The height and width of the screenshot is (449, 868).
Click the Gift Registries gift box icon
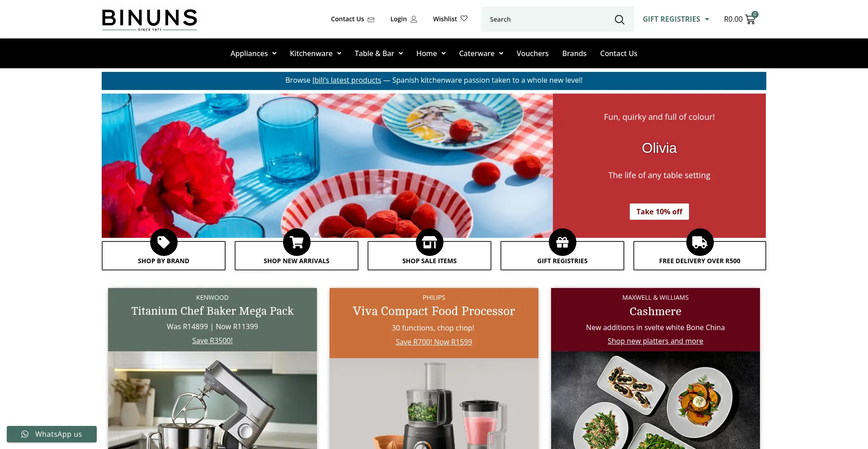562,242
